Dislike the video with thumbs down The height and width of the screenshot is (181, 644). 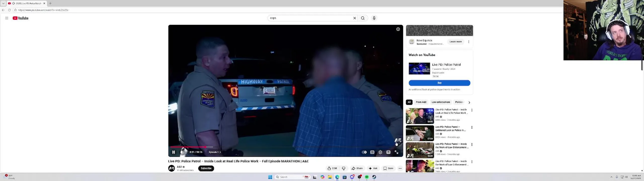click(344, 168)
